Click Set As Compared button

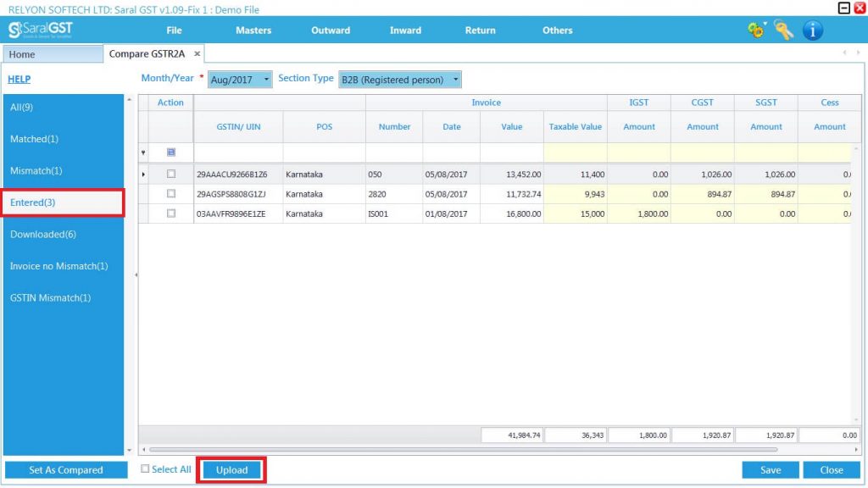pos(66,469)
